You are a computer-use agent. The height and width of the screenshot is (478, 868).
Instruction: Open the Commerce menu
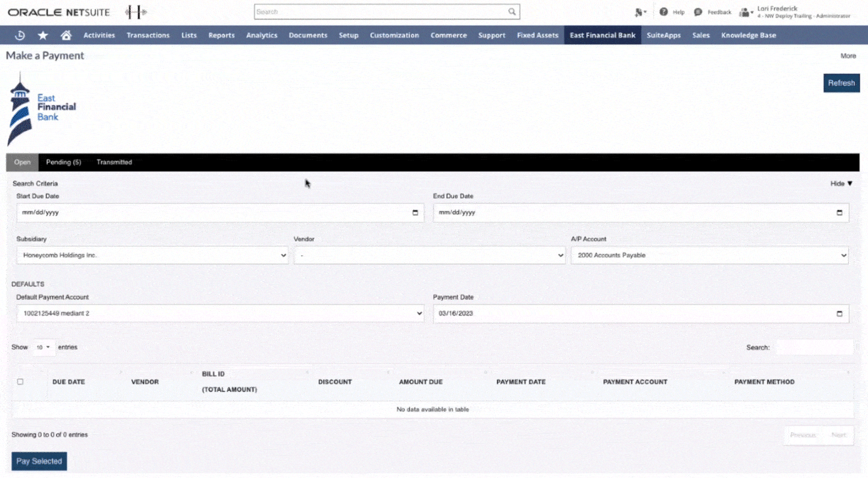(x=448, y=35)
